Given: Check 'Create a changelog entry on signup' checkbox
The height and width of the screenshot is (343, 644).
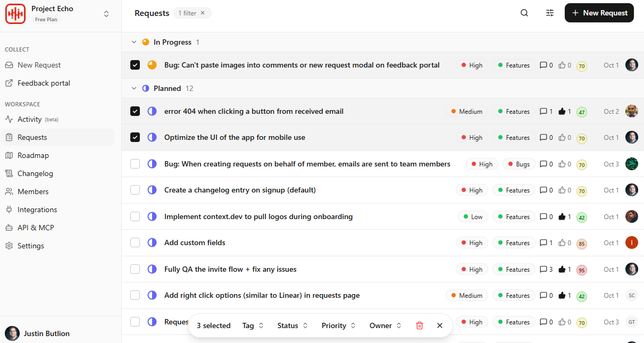Looking at the screenshot, I should click(135, 190).
